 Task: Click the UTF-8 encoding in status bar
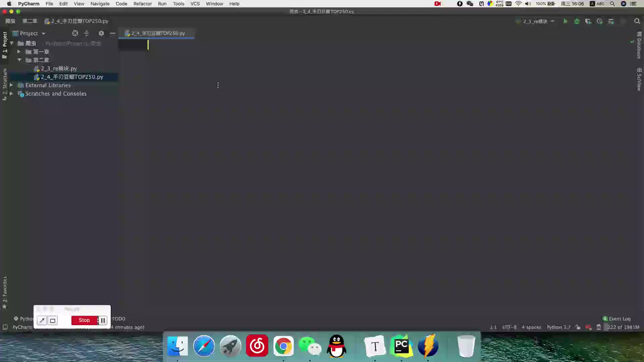[509, 327]
